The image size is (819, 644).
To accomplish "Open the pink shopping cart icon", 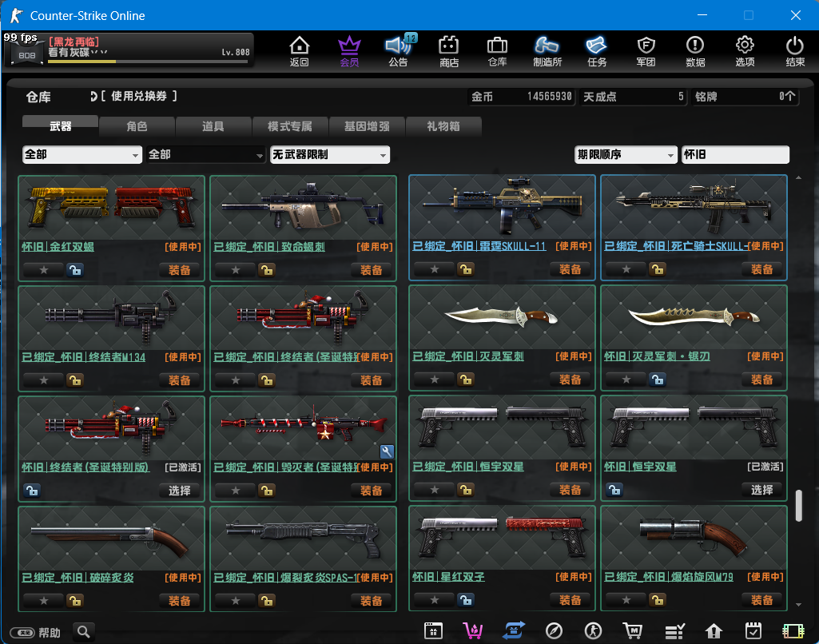I will 473,631.
